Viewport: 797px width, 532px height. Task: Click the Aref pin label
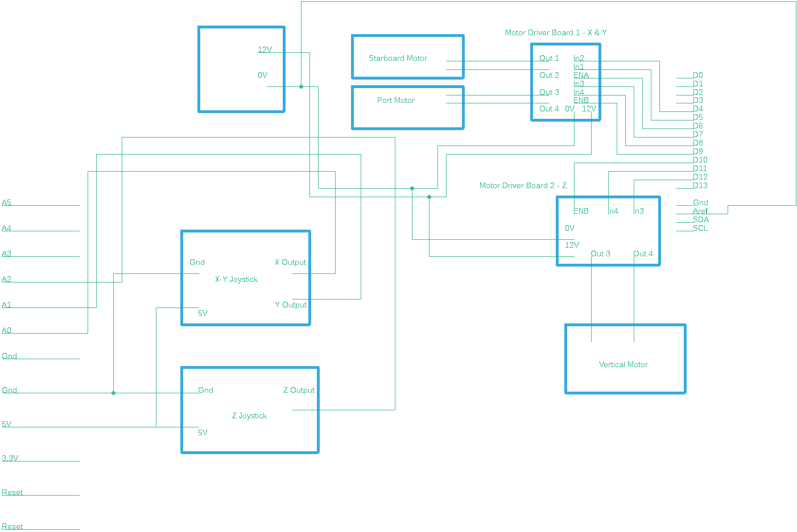tap(700, 211)
